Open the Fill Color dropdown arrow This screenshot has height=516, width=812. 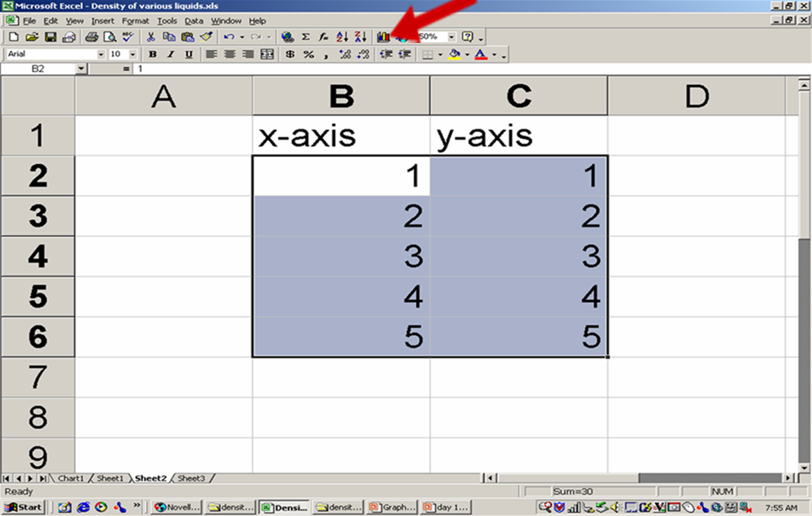(x=467, y=54)
